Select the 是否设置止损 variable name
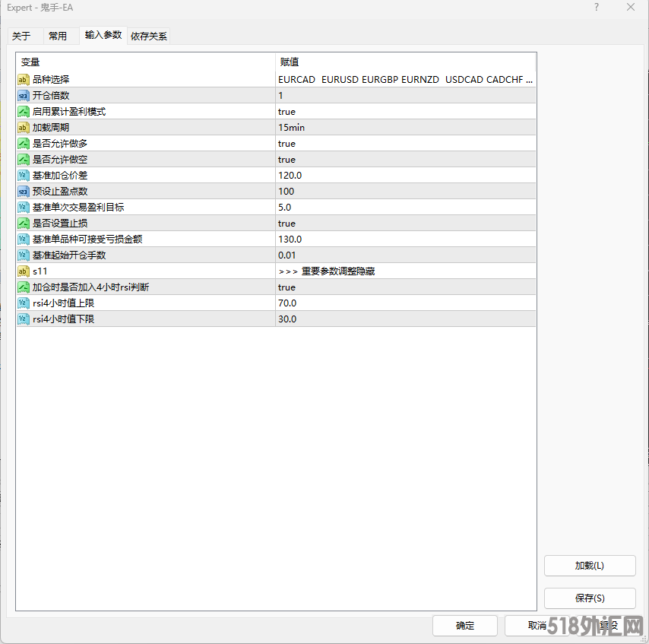This screenshot has width=649, height=644. point(60,224)
